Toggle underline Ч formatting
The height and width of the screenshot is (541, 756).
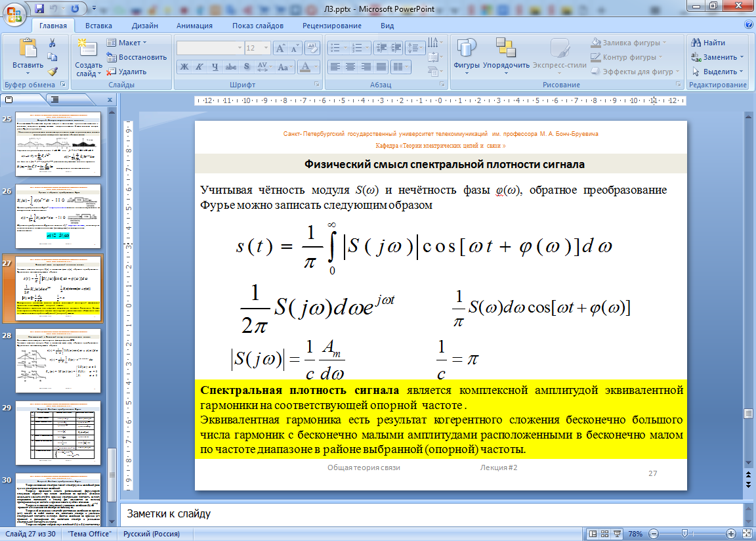click(x=215, y=67)
